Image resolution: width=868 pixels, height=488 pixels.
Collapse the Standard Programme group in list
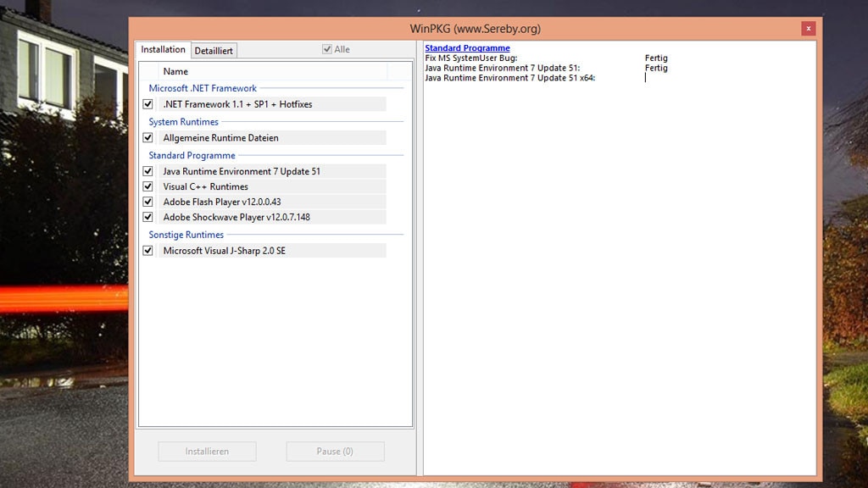click(x=192, y=156)
